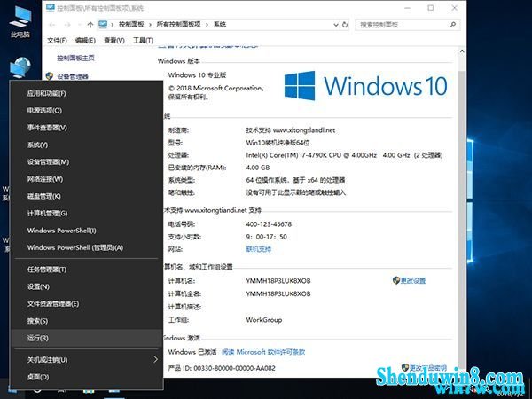Viewport: 532px width, 399px height.
Task: Go forward with the forward arrow
Action: pos(67,25)
